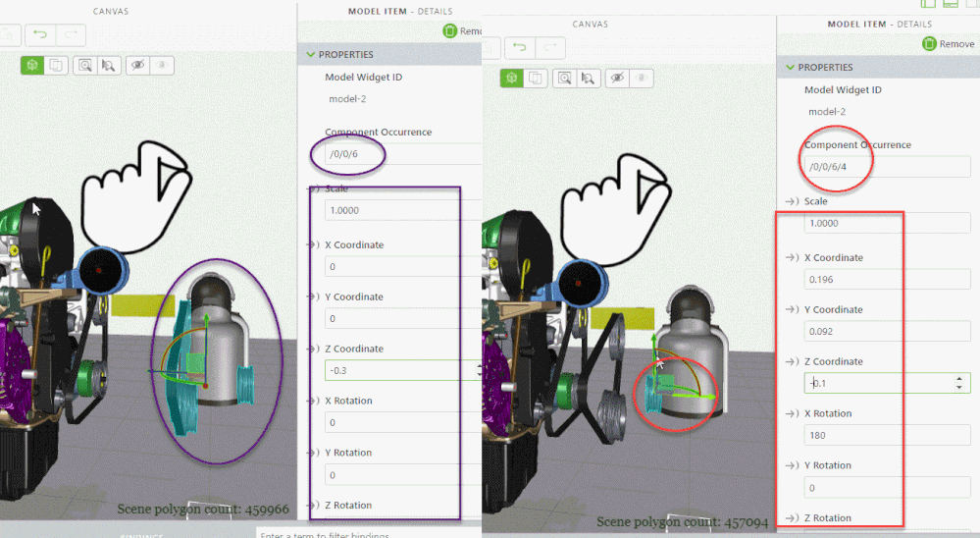Hide selected components in left canvas toolbar
980x538 pixels.
[x=137, y=65]
